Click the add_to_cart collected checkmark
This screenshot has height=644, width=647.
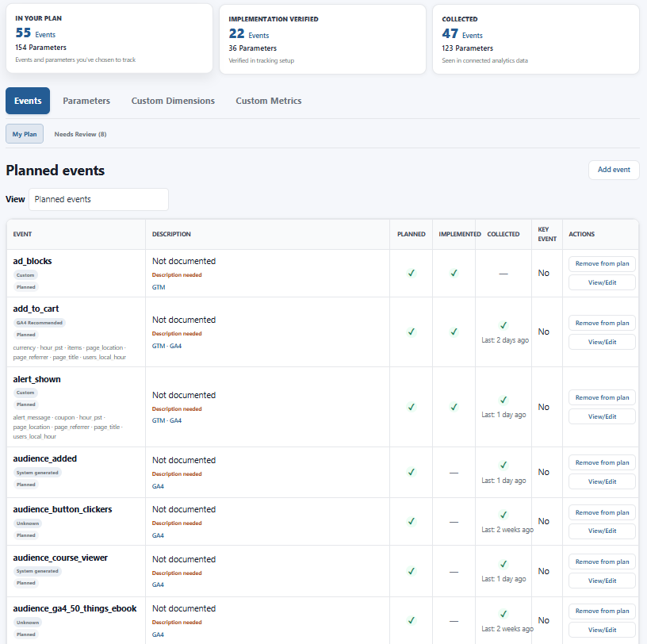tap(503, 325)
